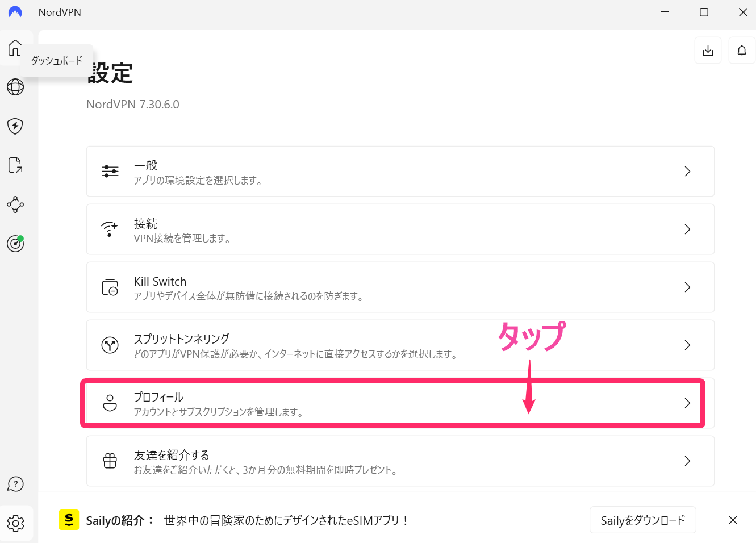Click the NordVPN logo in title bar
The height and width of the screenshot is (543, 756).
point(15,12)
